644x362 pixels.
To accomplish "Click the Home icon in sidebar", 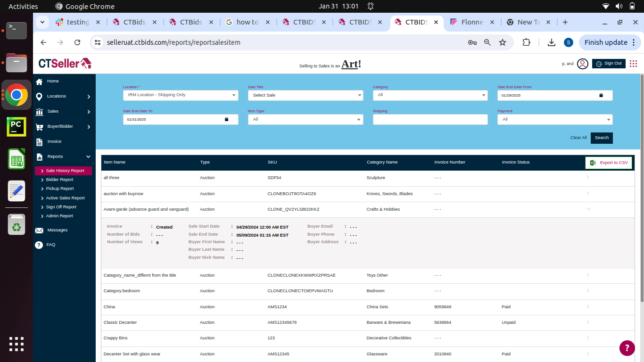I will tap(40, 82).
